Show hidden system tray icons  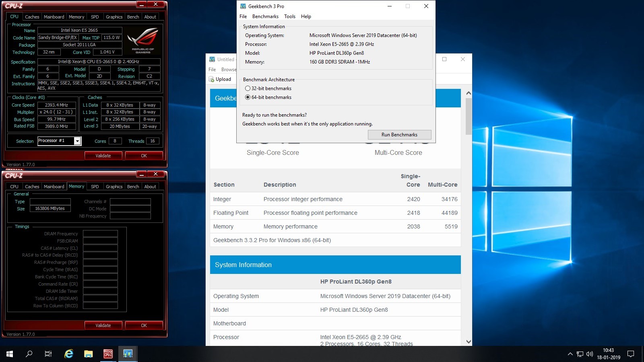pos(570,354)
